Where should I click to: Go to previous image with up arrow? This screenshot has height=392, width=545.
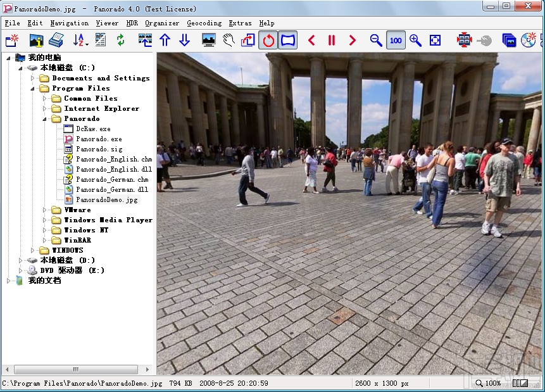click(165, 41)
